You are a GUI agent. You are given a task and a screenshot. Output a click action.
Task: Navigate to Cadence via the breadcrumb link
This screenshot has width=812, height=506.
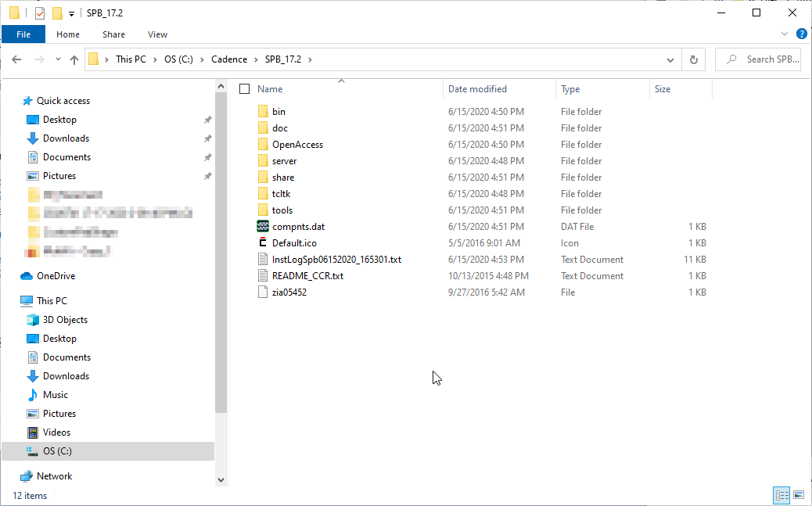coord(229,59)
